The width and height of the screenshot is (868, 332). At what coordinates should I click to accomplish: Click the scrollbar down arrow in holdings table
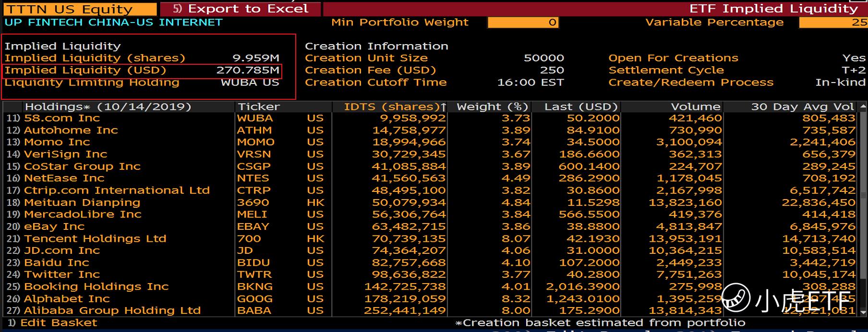(863, 312)
